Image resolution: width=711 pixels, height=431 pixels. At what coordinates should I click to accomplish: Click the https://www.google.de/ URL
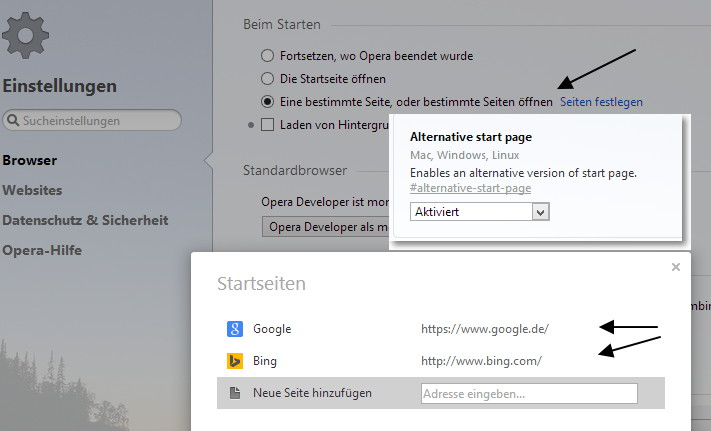[485, 329]
